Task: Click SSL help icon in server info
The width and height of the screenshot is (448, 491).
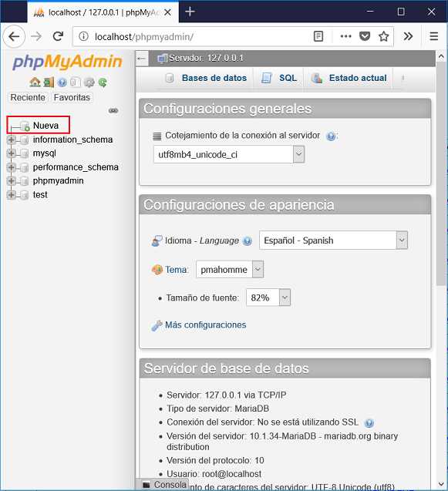Action: coord(369,423)
